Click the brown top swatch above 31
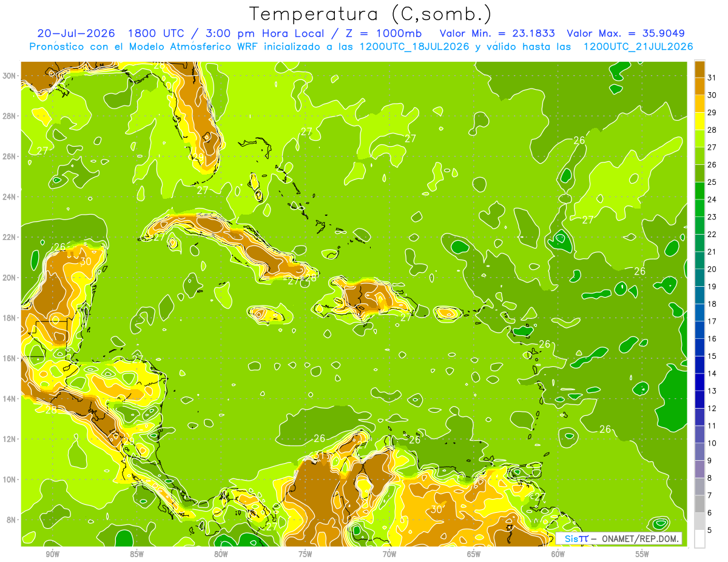The image size is (728, 562). click(699, 69)
